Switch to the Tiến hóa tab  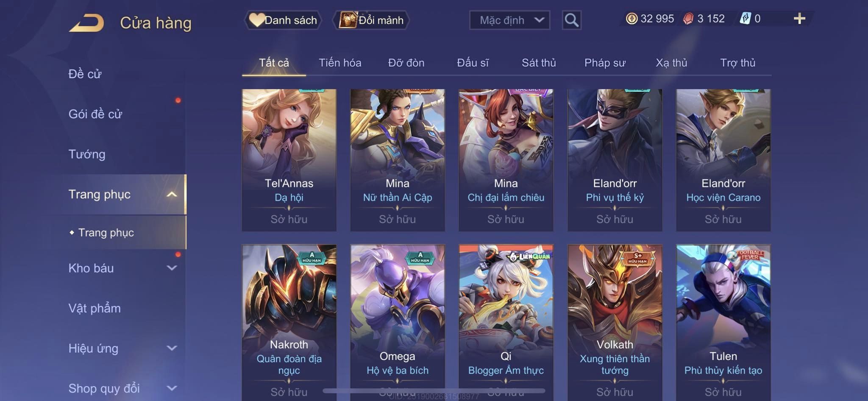(x=340, y=63)
